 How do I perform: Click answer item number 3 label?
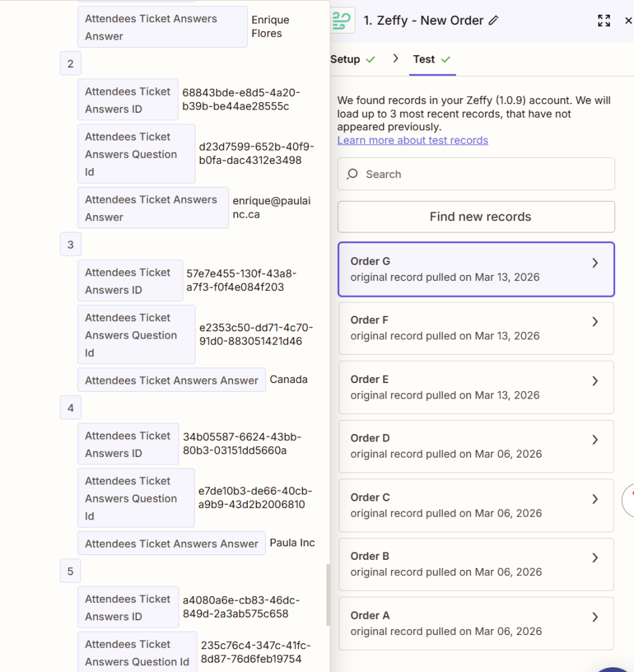tap(71, 245)
